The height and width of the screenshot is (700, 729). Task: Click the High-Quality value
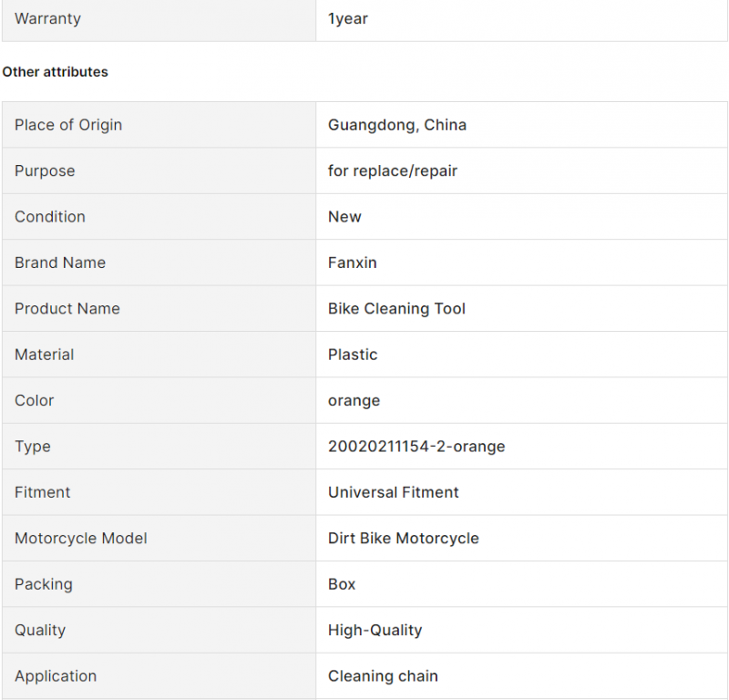[375, 630]
